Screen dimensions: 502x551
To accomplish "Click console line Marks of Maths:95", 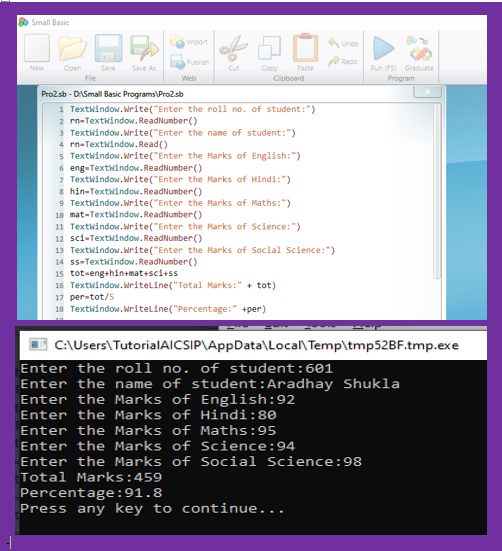I will pyautogui.click(x=148, y=431).
